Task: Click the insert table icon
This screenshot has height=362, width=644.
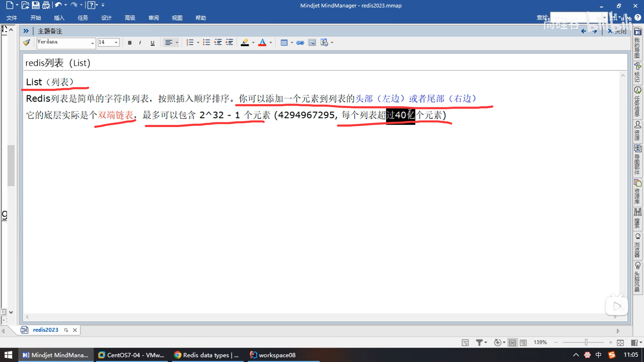Action: click(284, 43)
